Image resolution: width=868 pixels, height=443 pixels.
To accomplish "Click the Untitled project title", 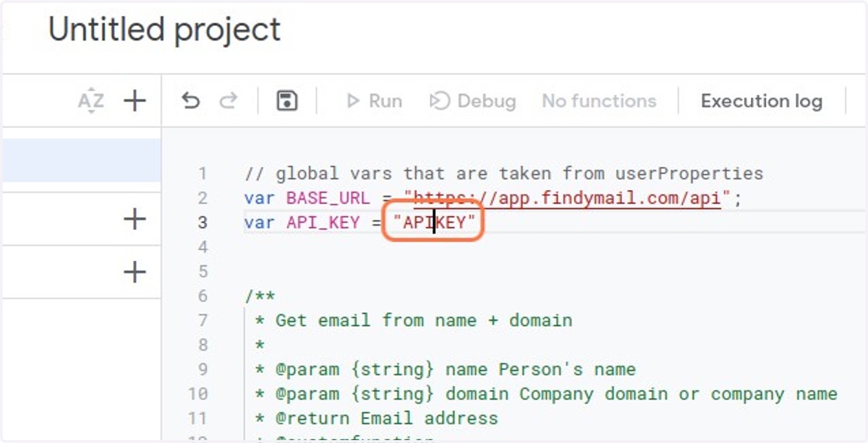I will 164,30.
